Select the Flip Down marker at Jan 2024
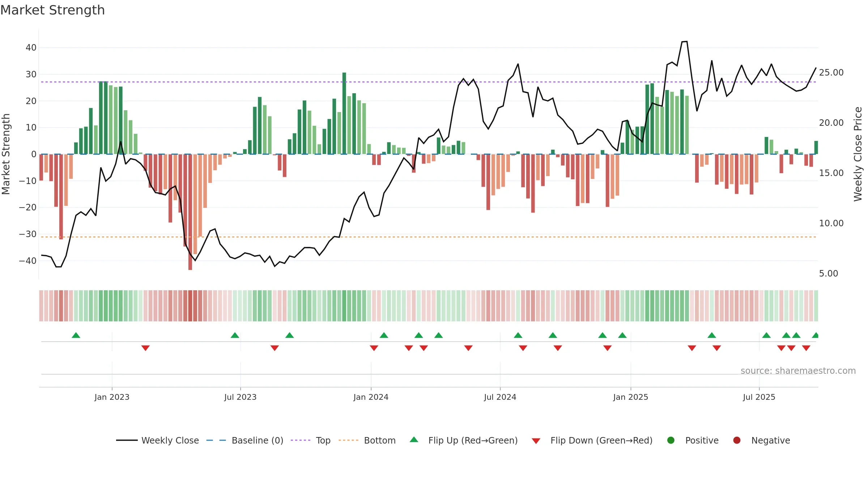The height and width of the screenshot is (488, 868). 374,348
